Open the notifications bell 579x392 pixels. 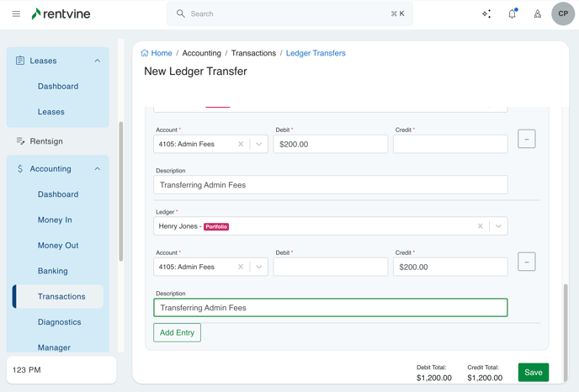pyautogui.click(x=512, y=13)
